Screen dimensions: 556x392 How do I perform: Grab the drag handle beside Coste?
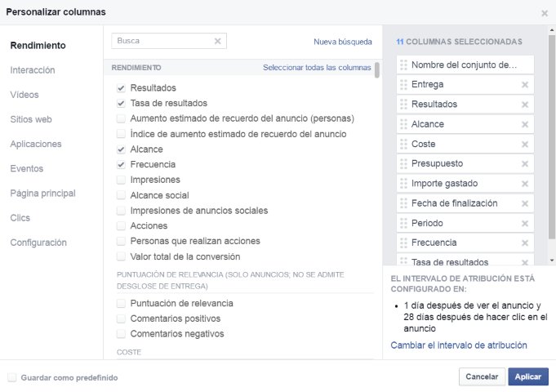coord(403,144)
